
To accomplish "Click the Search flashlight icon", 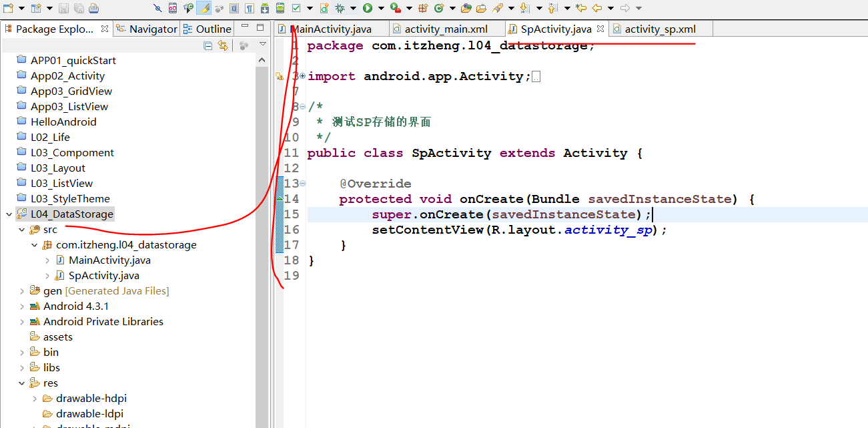I will pos(498,8).
